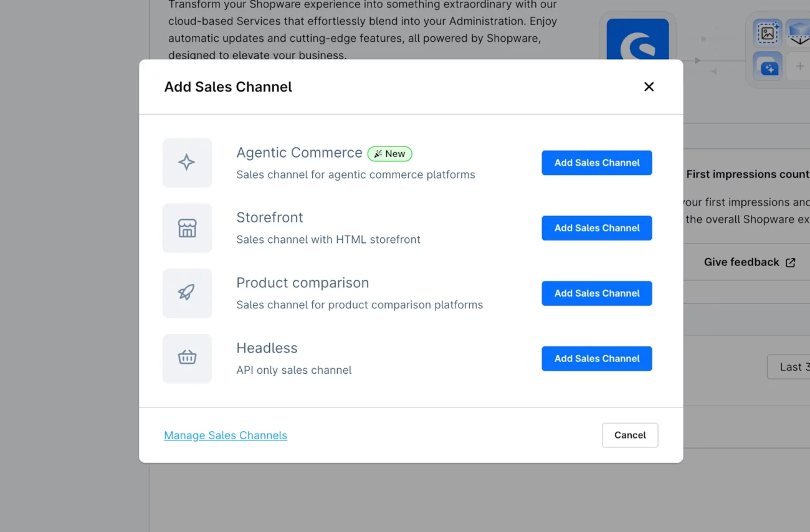Click the Storefront shop icon
The image size is (810, 532).
[x=187, y=228]
